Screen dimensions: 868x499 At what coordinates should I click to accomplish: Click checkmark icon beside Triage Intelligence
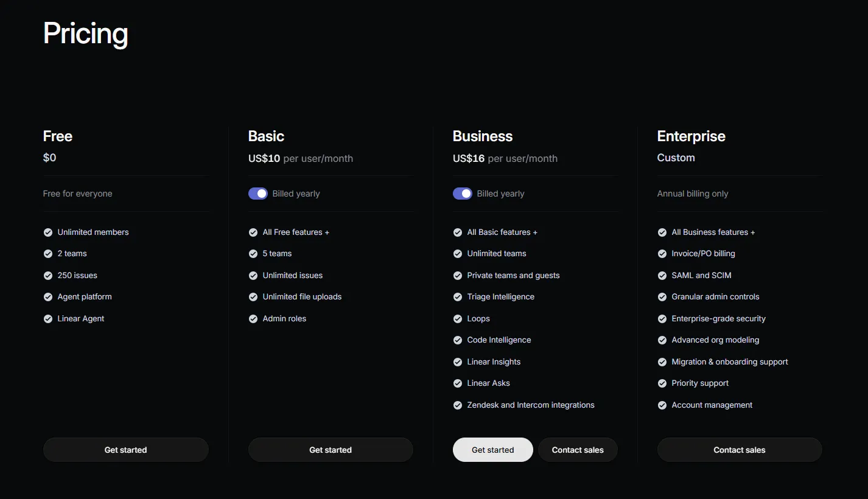tap(458, 297)
